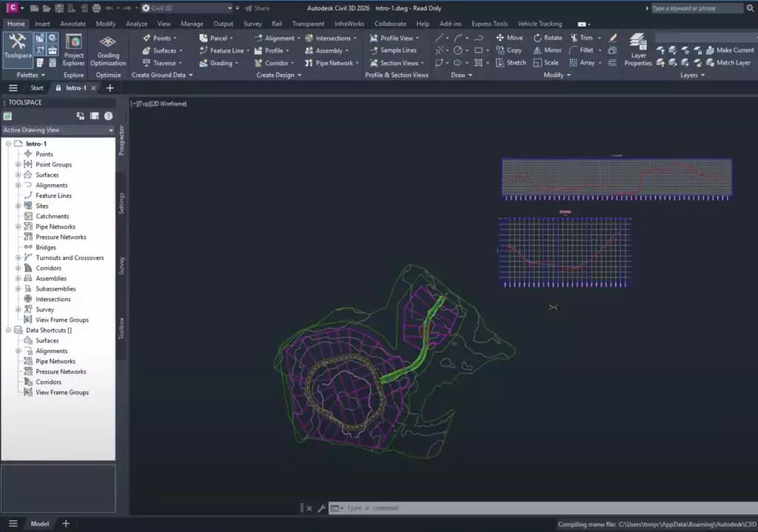Image resolution: width=758 pixels, height=532 pixels.
Task: Expand the Surfaces tree node
Action: click(x=18, y=175)
